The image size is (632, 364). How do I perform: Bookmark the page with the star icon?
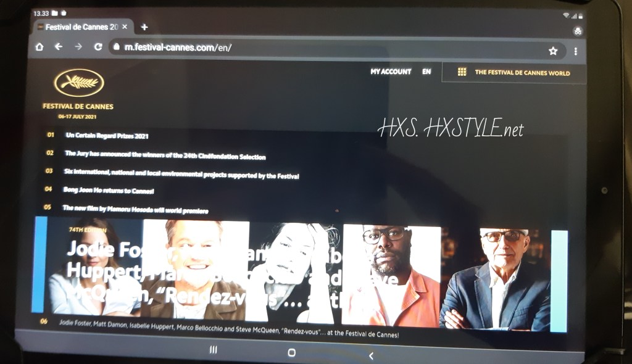coord(553,51)
